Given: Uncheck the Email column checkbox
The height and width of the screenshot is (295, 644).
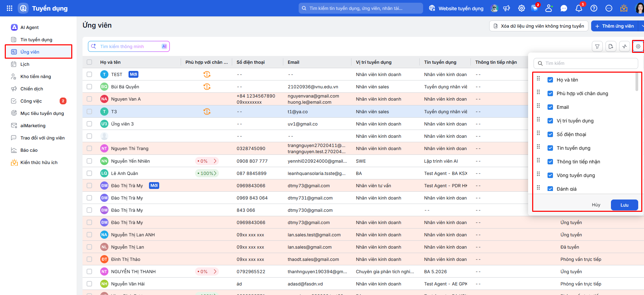Looking at the screenshot, I should coord(550,107).
